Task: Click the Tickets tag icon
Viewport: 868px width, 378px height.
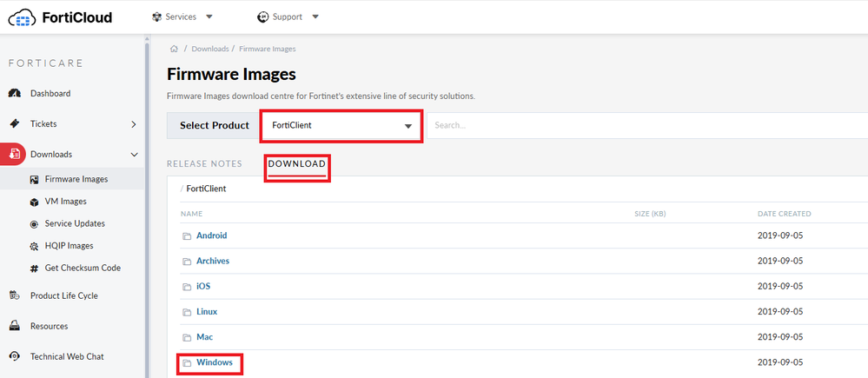Action: pyautogui.click(x=15, y=124)
